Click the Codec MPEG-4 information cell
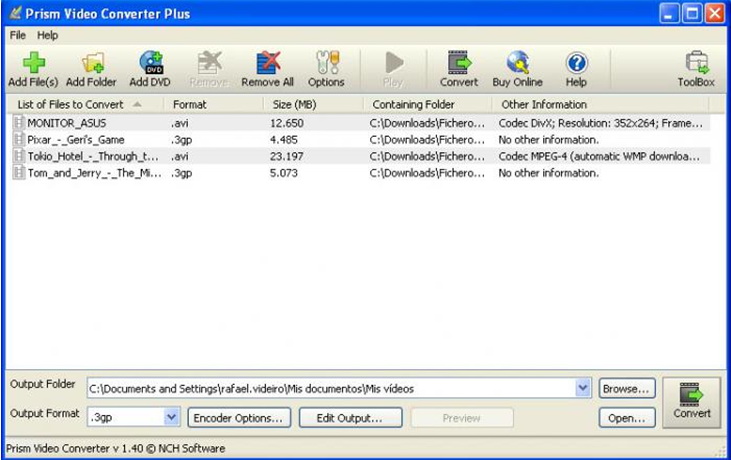 (599, 157)
